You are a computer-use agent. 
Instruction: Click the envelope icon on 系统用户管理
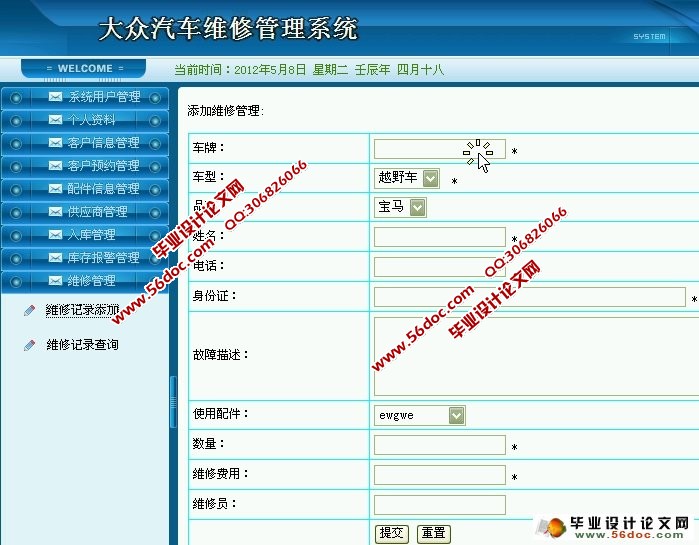tap(55, 97)
